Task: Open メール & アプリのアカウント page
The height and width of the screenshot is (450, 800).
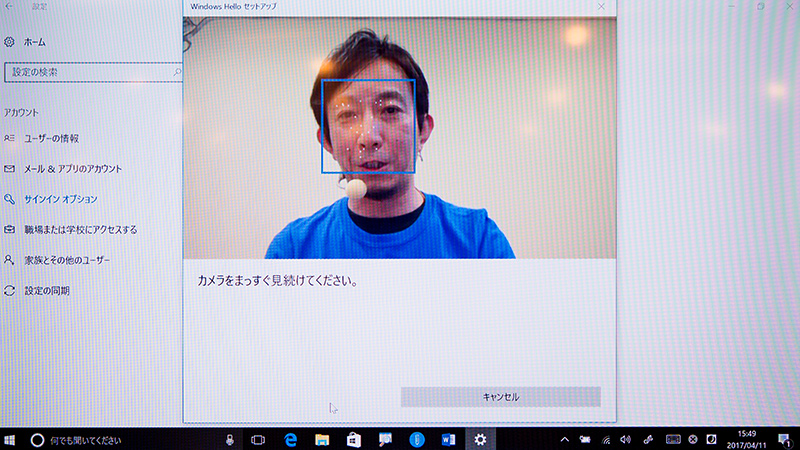Action: [73, 169]
